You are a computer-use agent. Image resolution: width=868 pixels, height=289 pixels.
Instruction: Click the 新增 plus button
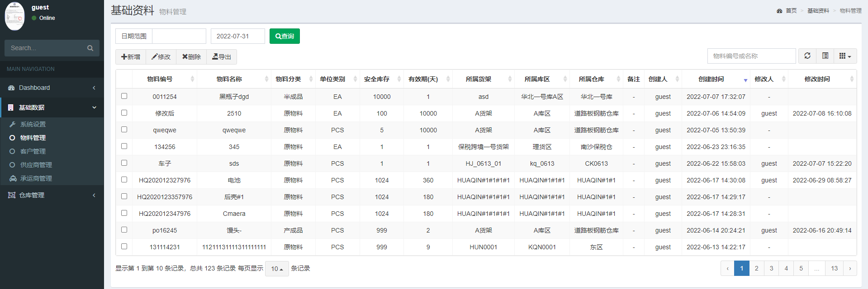[131, 57]
